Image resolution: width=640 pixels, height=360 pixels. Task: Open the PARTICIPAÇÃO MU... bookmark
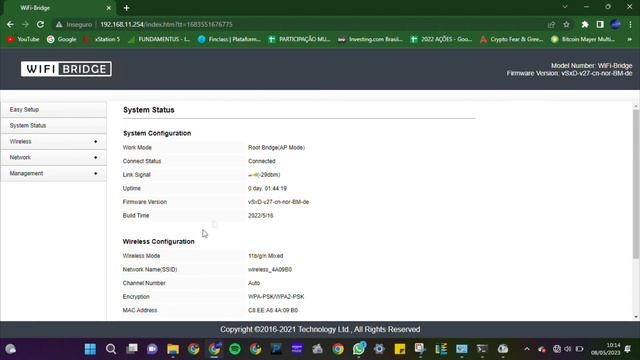pyautogui.click(x=300, y=39)
